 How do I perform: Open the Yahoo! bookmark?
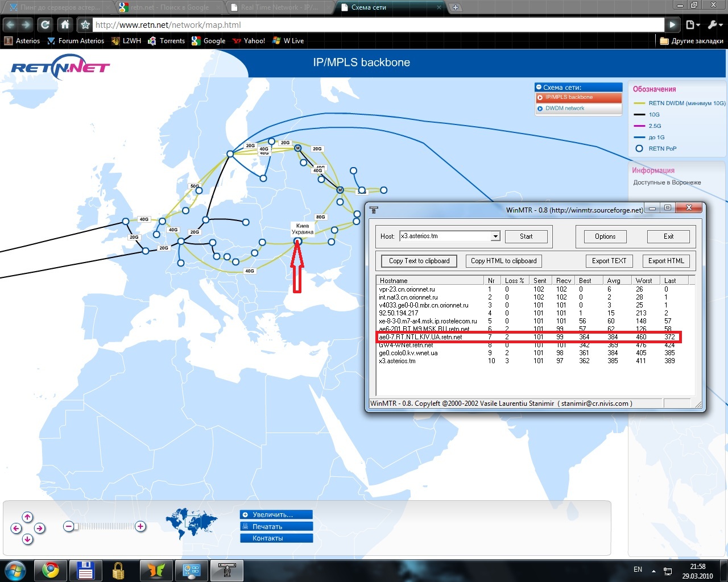249,41
